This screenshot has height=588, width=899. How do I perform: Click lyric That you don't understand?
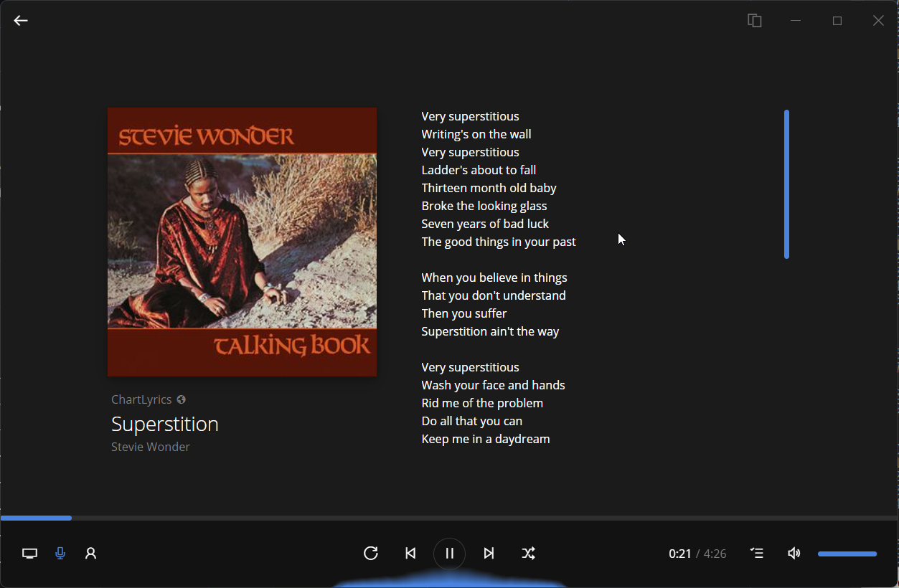click(494, 295)
